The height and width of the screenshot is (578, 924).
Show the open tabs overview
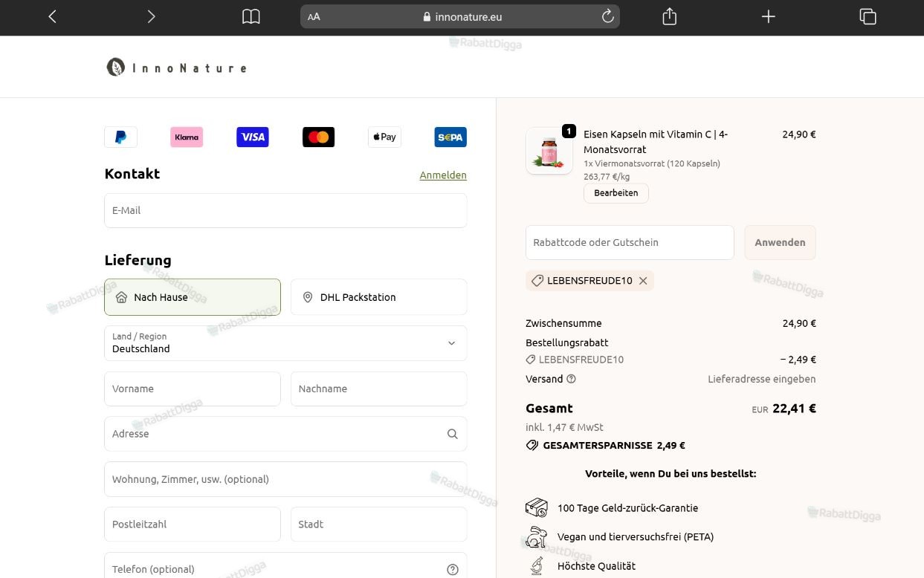point(868,16)
